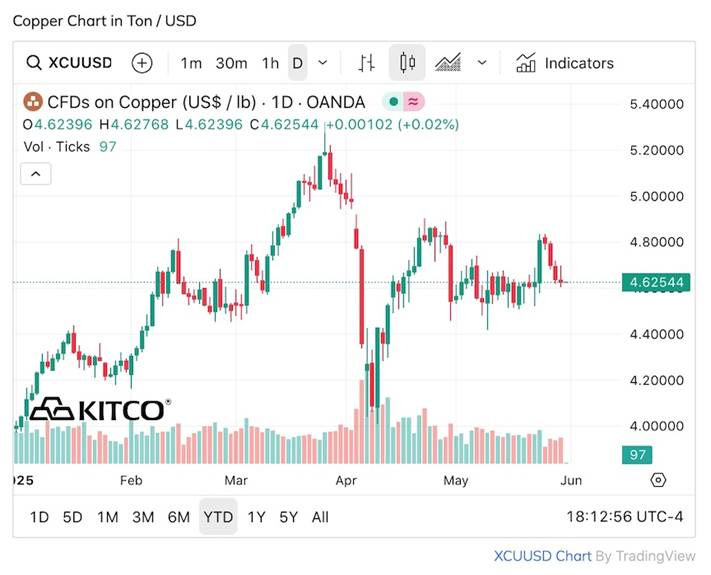Toggle the pink approximate-data indicator badge

(414, 102)
